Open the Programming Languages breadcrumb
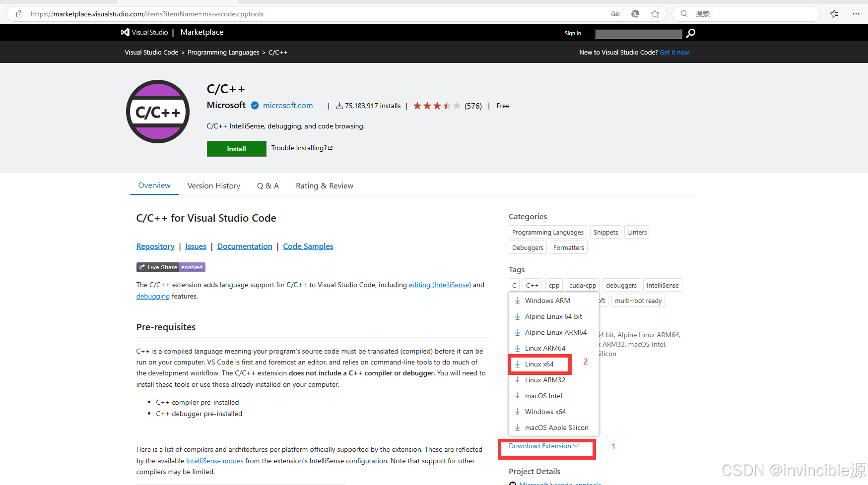The image size is (868, 485). tap(223, 53)
